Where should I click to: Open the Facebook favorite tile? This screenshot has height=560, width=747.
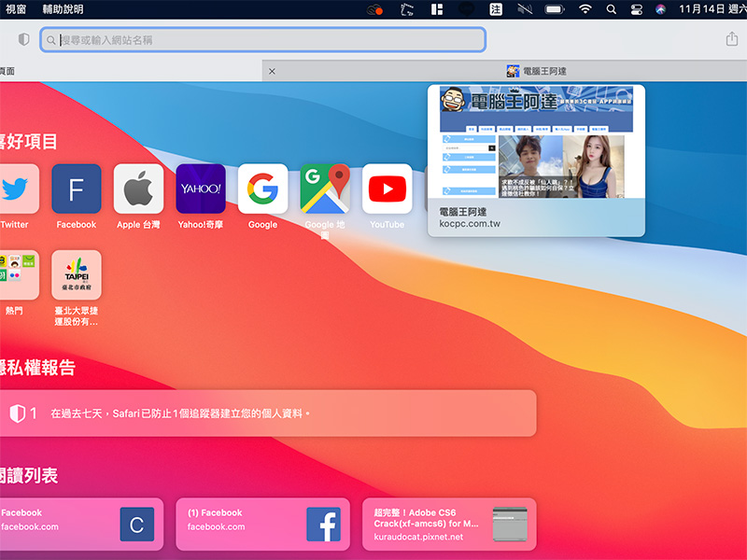pos(77,189)
